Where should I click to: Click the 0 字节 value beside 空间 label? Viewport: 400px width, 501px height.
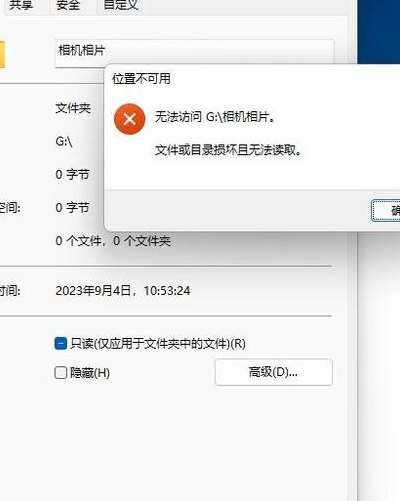[x=72, y=207]
